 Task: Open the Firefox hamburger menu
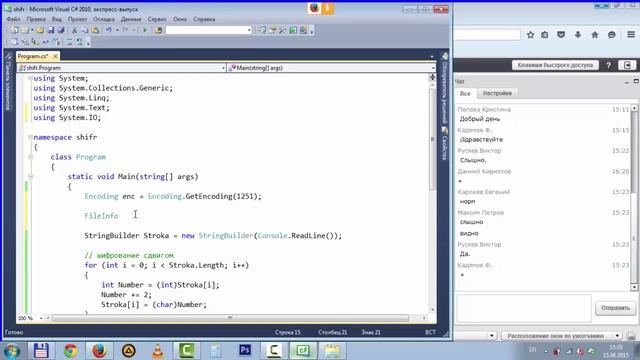click(631, 35)
